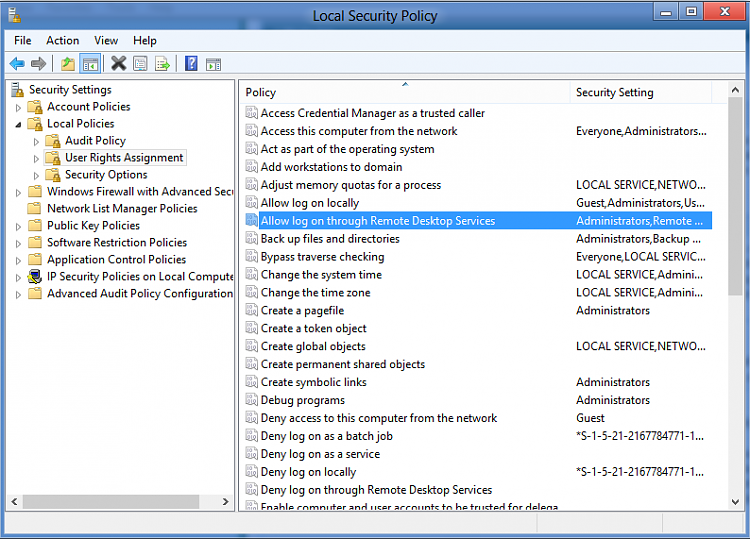
Task: Click policy icon beside Create a pagefile
Action: [x=252, y=310]
